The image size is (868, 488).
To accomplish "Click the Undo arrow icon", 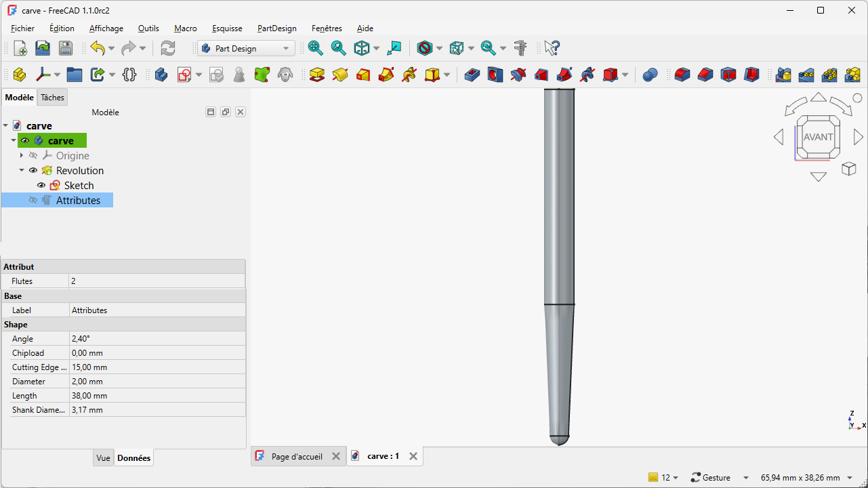I will (98, 48).
